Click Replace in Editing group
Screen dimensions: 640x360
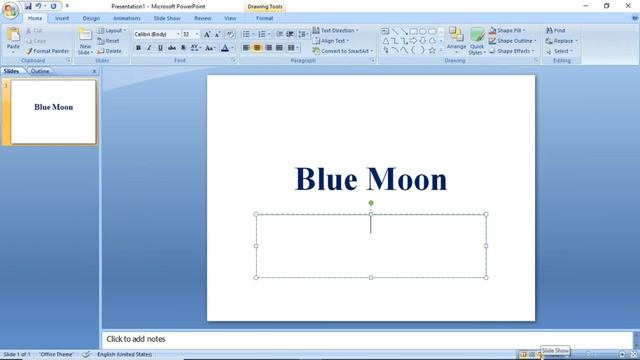(x=562, y=41)
